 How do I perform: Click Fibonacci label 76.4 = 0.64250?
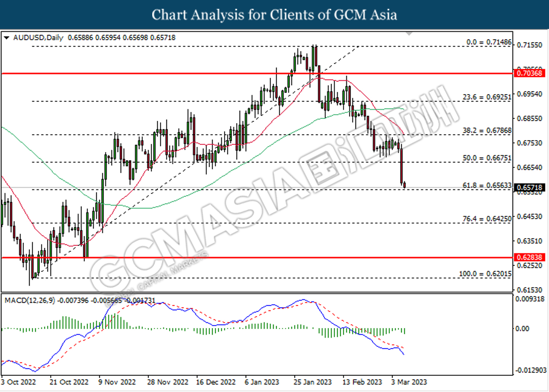[487, 219]
